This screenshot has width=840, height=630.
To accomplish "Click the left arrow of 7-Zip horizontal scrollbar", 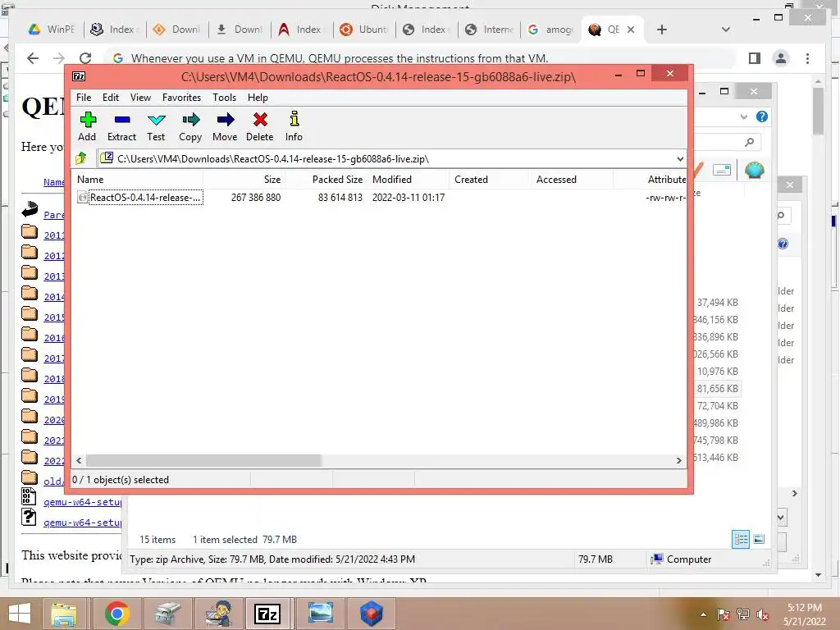I will coord(80,461).
